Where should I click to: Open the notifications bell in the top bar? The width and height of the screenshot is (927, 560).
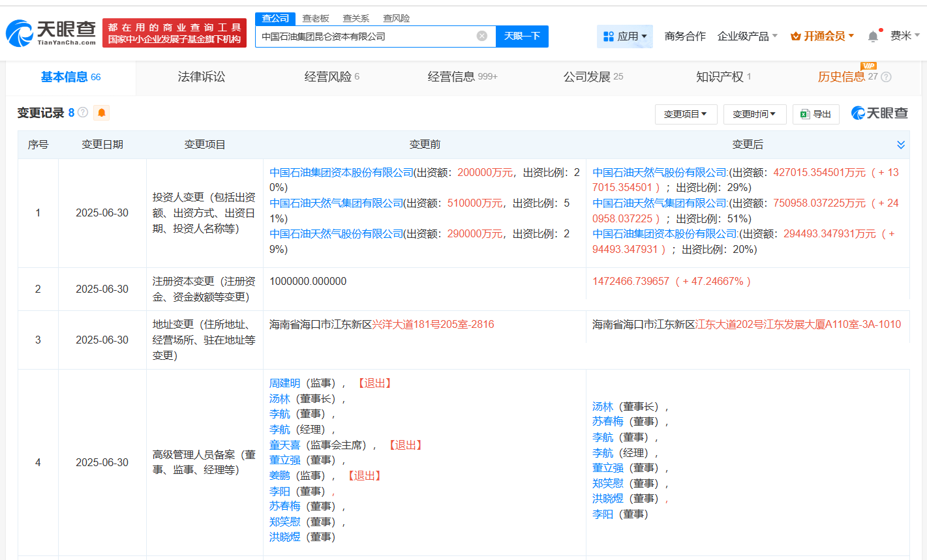[872, 36]
